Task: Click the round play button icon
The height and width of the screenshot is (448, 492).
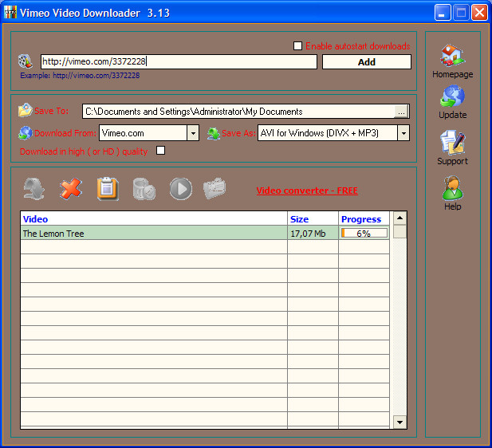Action: (x=181, y=189)
